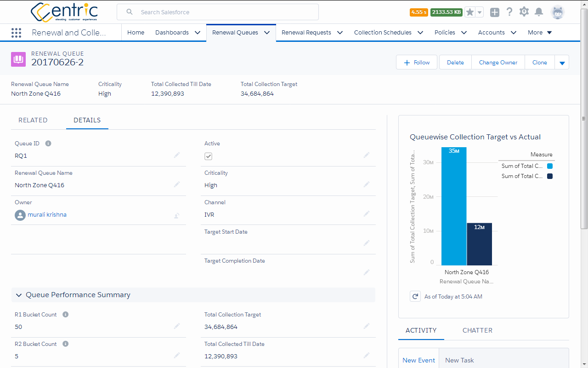
Task: Toggle the Active checkbox
Action: point(209,156)
